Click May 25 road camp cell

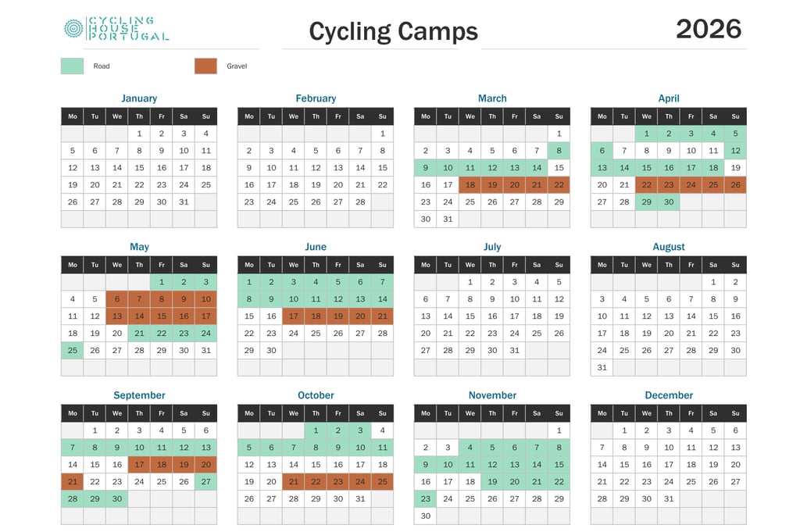(73, 351)
